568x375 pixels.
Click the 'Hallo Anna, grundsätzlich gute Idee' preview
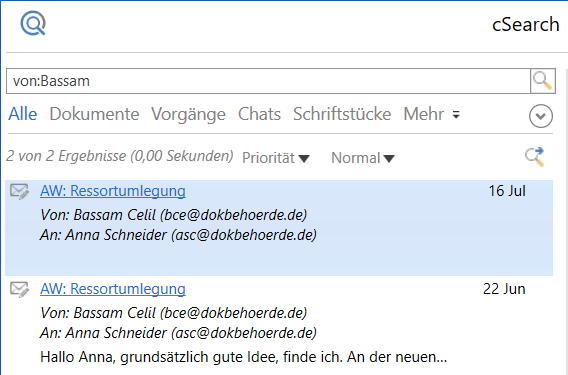tap(243, 357)
